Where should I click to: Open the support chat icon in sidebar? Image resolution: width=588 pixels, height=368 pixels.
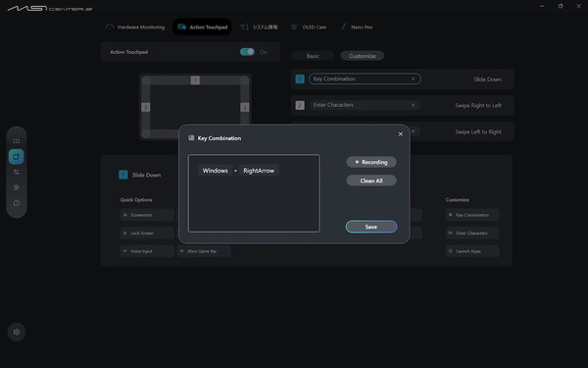click(x=16, y=203)
